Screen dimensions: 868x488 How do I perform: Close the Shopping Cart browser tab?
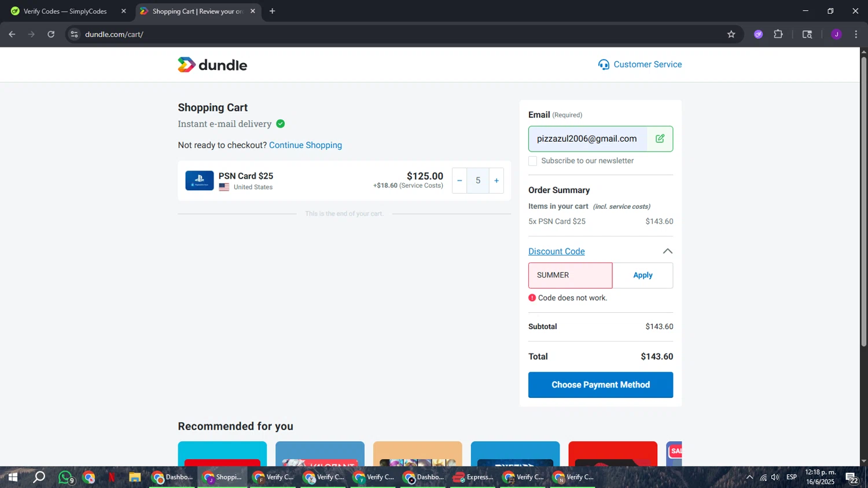coord(252,11)
